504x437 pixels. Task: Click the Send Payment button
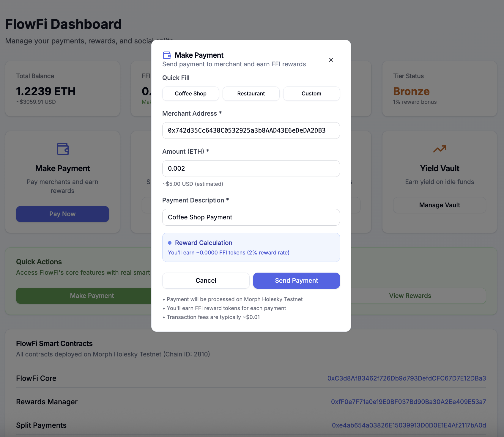click(296, 281)
